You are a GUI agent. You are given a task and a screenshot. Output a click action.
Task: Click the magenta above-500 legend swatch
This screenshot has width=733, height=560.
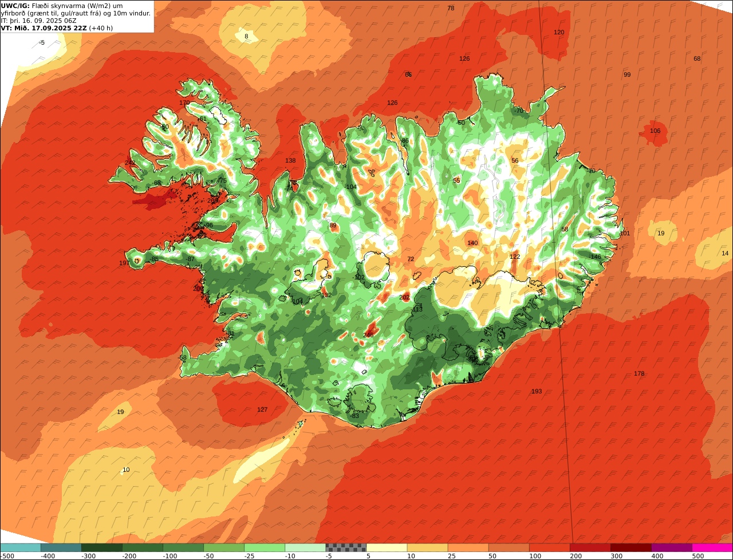pos(712,547)
